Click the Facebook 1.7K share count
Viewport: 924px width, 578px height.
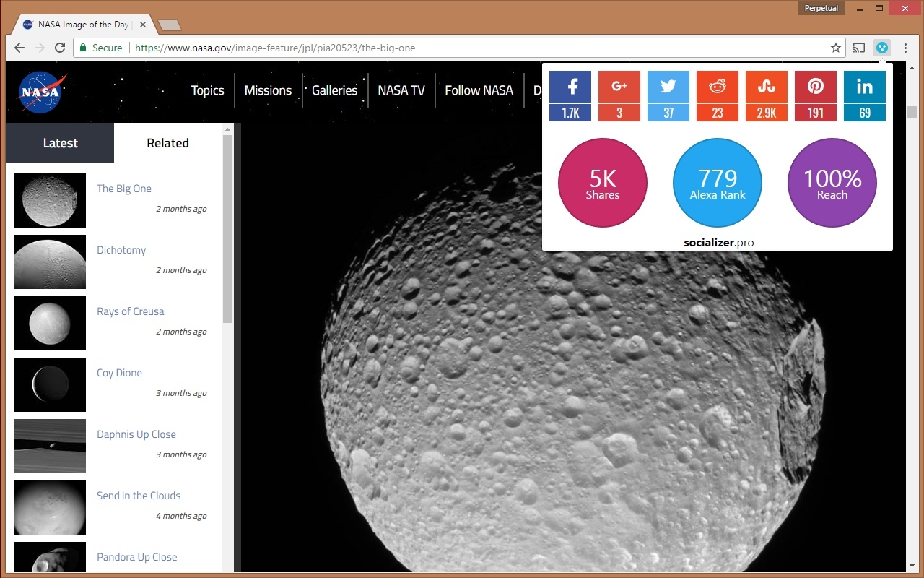pos(570,113)
